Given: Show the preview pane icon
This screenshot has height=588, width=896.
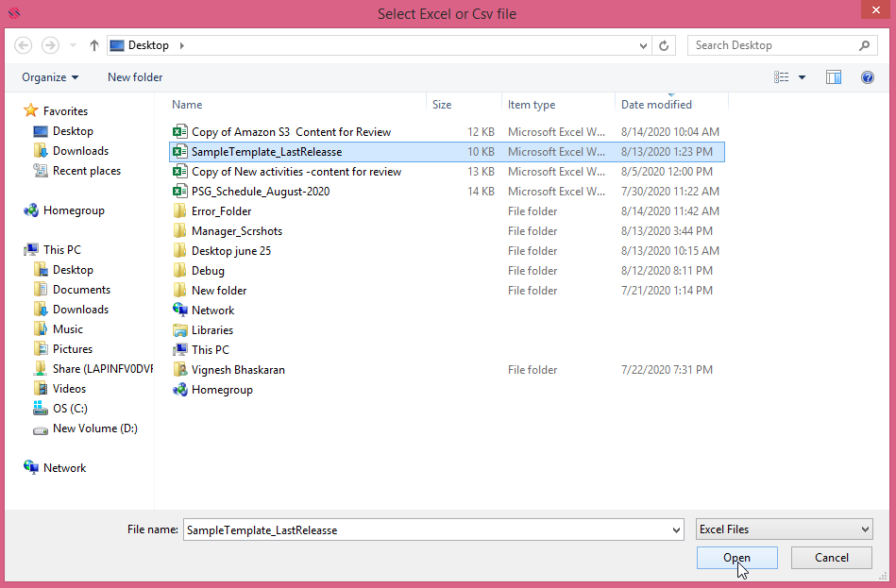Looking at the screenshot, I should (833, 76).
